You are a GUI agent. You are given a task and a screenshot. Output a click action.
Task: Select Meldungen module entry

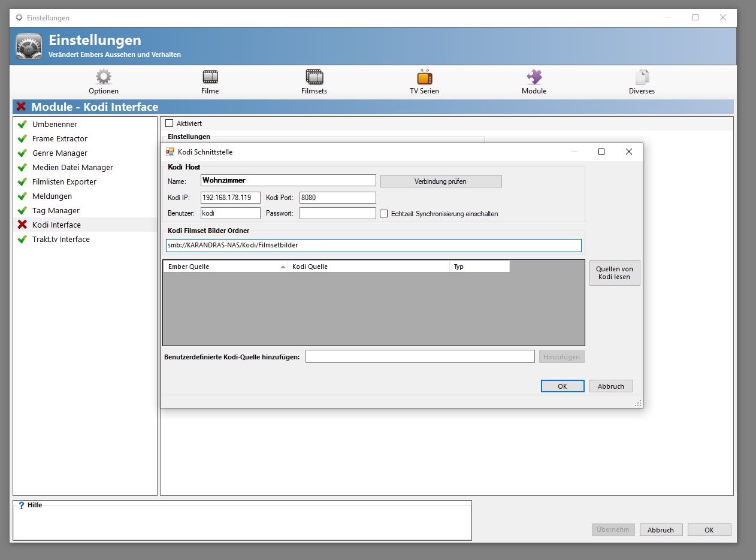[84, 196]
